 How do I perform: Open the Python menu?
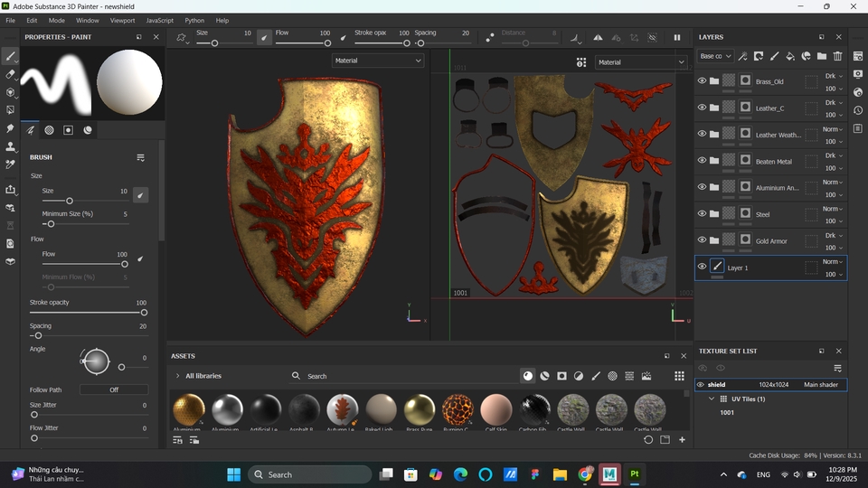[194, 20]
